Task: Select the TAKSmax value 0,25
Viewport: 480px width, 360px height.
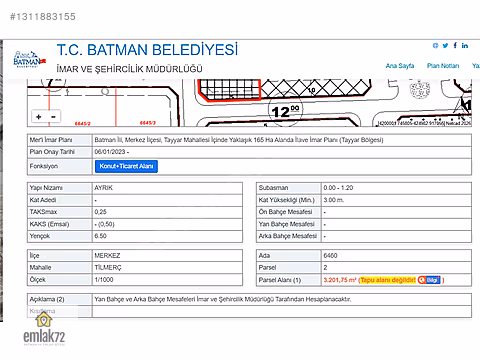Action: pos(100,212)
